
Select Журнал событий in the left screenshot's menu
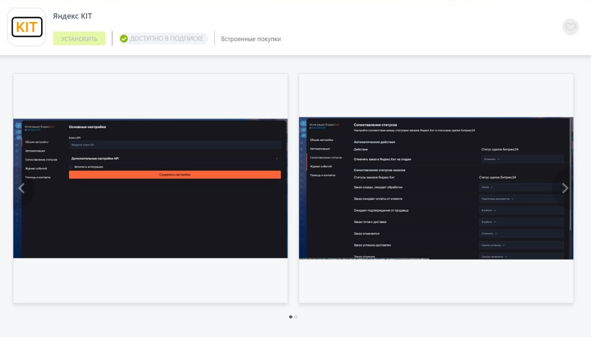pyautogui.click(x=36, y=168)
